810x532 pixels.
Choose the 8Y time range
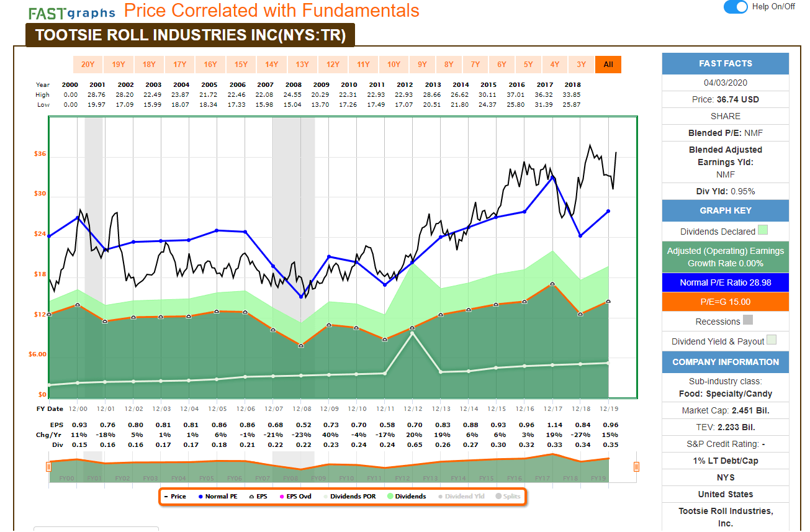pos(449,65)
